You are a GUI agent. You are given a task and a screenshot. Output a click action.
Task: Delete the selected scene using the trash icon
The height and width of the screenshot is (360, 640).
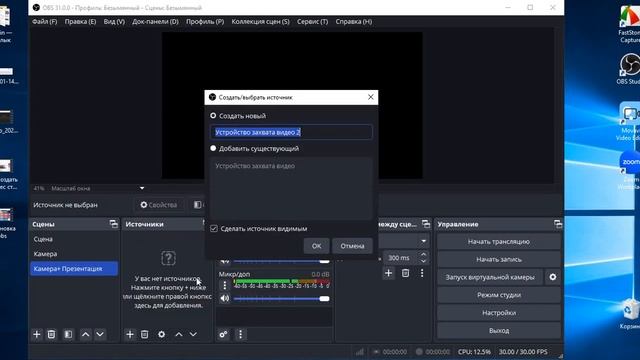(51, 334)
